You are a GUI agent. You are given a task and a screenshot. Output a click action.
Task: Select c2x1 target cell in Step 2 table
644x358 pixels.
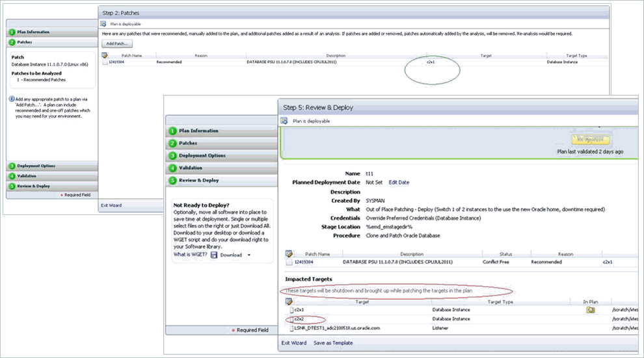(x=431, y=62)
